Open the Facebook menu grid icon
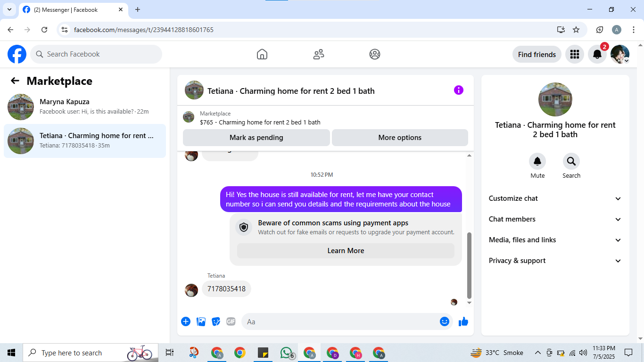Image resolution: width=644 pixels, height=362 pixels. [x=574, y=54]
